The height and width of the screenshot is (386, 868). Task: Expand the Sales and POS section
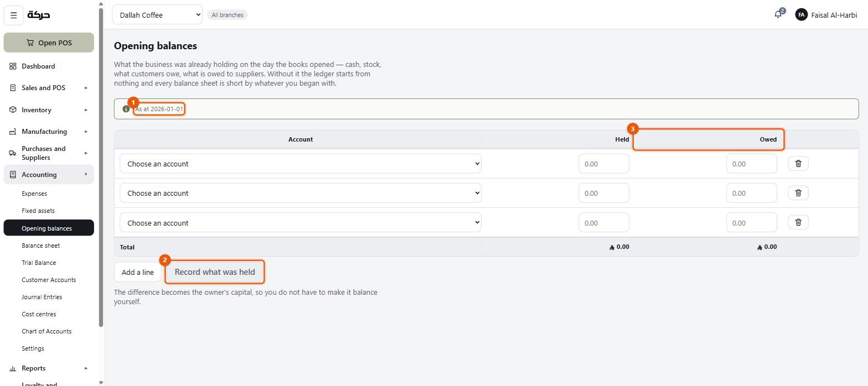(49, 88)
